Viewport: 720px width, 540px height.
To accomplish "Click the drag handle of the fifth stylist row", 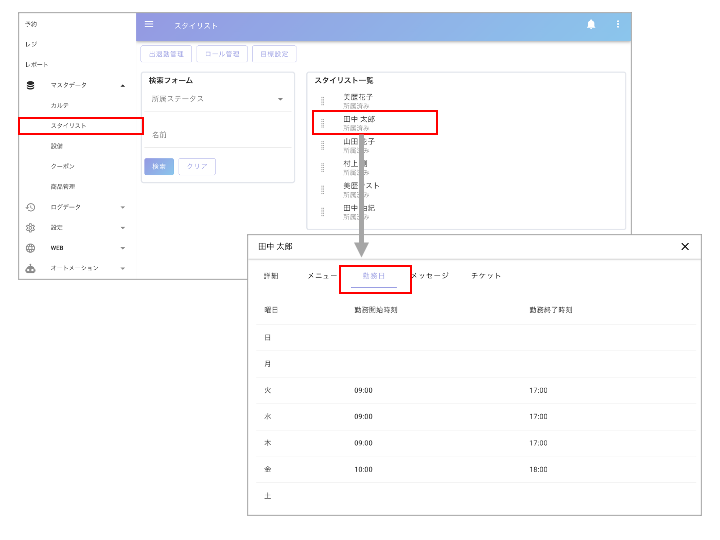I will (x=322, y=189).
